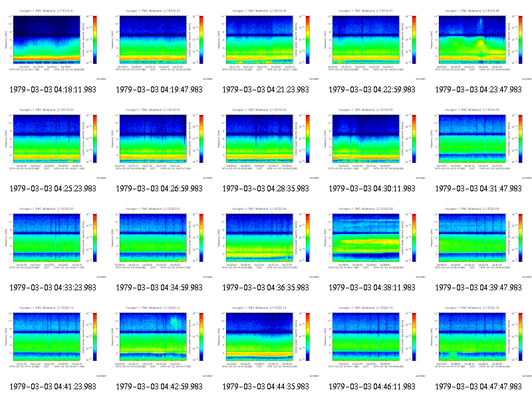Click the caption 1979-03-03 04:33:23.983
Viewport: 532px width, 396px height.
pos(53,288)
